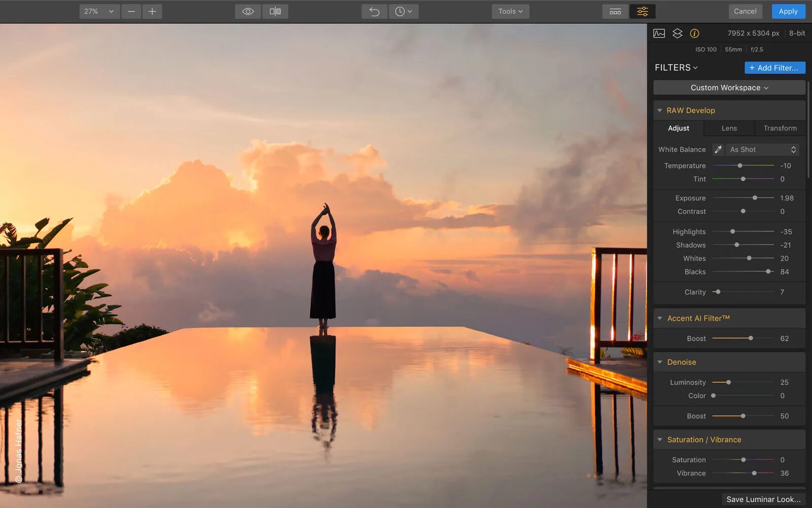812x508 pixels.
Task: Click the Save Luminar Look button
Action: point(763,499)
